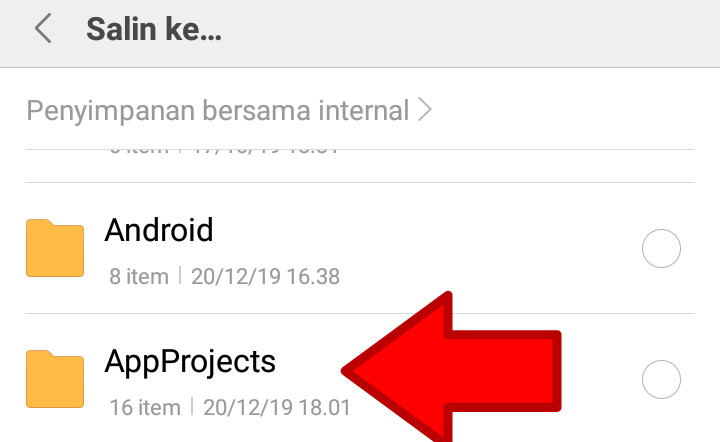Tap the AppProjects date 20/12/19 18.01

pos(277,408)
